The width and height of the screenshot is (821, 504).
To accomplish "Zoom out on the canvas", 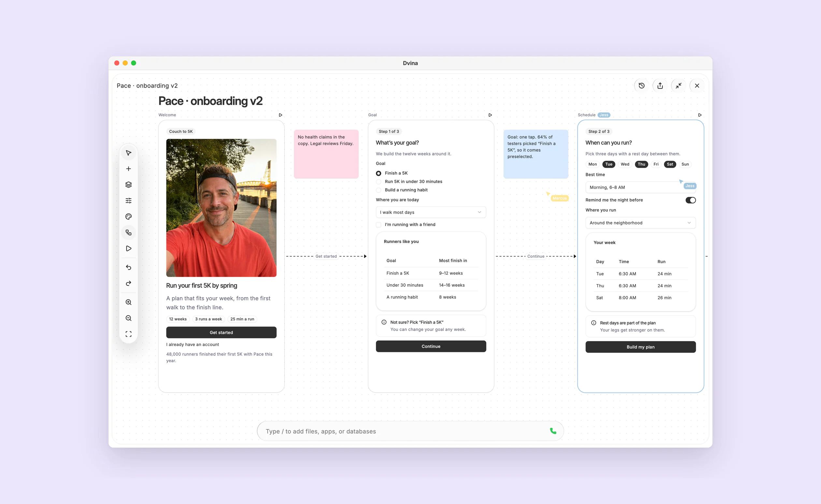I will click(128, 318).
